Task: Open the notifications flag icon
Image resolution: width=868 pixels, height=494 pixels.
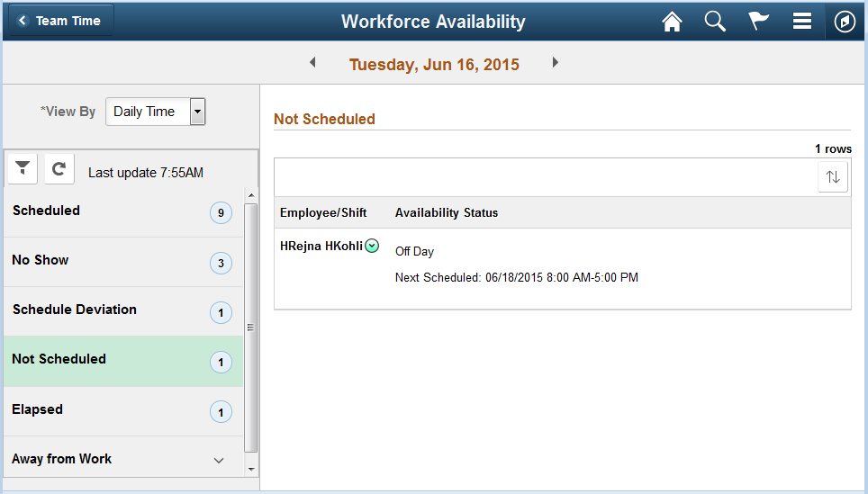Action: point(758,21)
